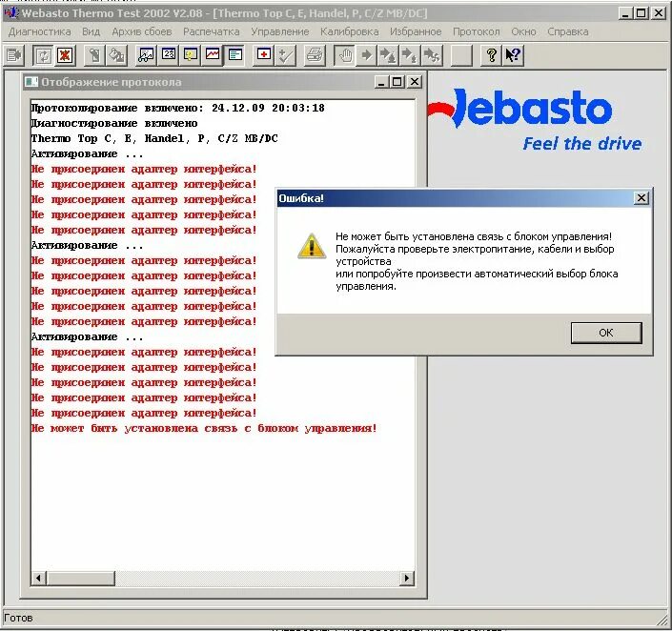Click the question mark help icon

coord(492,55)
